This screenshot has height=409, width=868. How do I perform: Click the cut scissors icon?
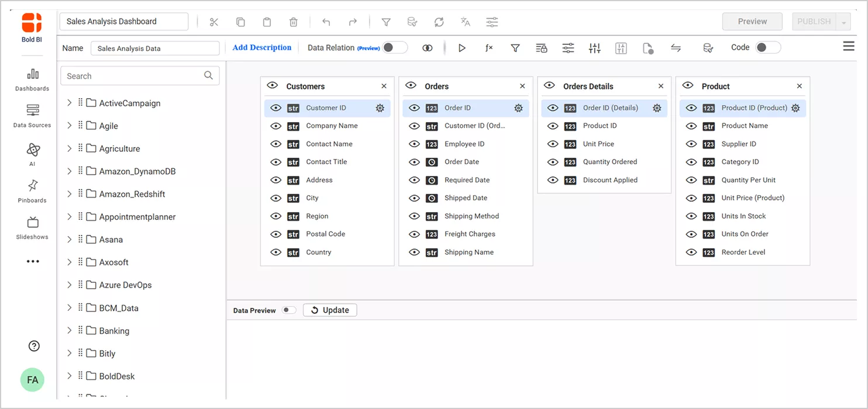pos(213,22)
